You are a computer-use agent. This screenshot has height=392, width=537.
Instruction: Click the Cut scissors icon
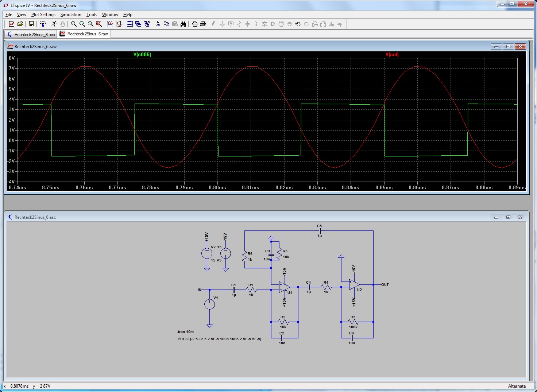coord(158,24)
